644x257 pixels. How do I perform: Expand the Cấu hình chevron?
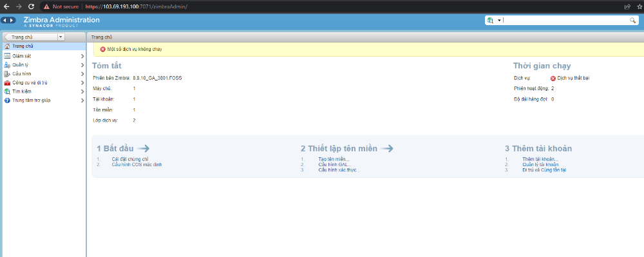82,74
